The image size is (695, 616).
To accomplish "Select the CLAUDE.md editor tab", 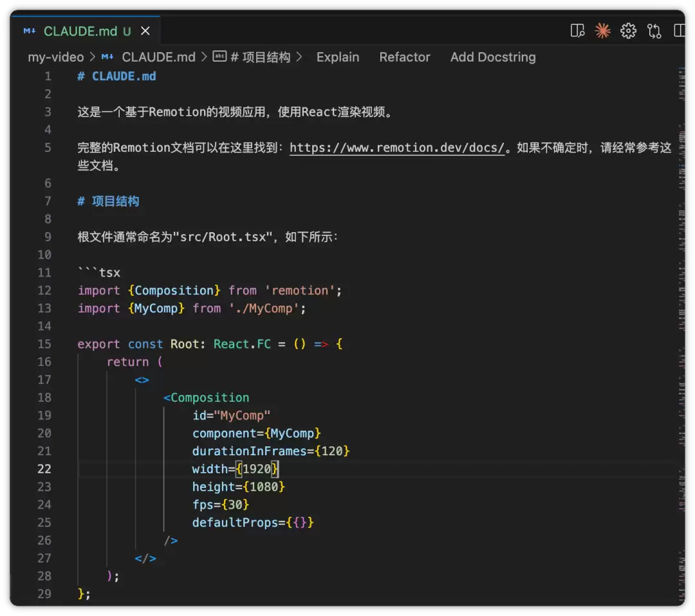I will click(85, 31).
